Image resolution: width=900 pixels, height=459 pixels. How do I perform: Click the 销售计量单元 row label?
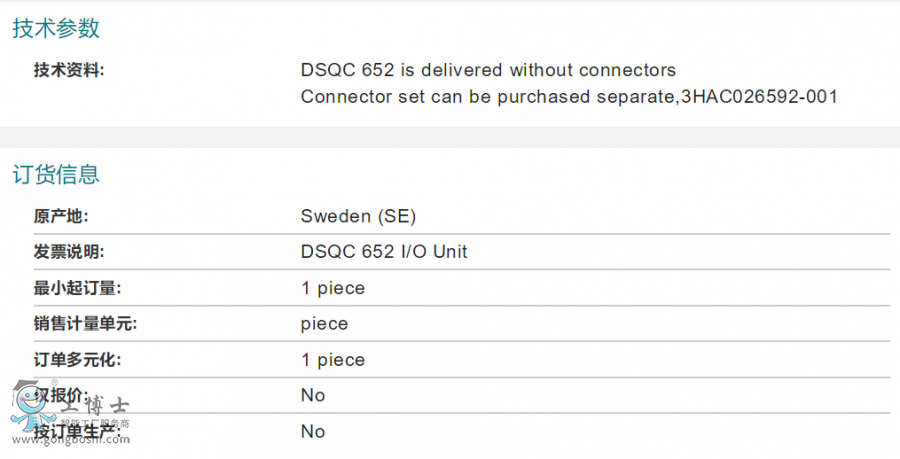click(x=84, y=324)
